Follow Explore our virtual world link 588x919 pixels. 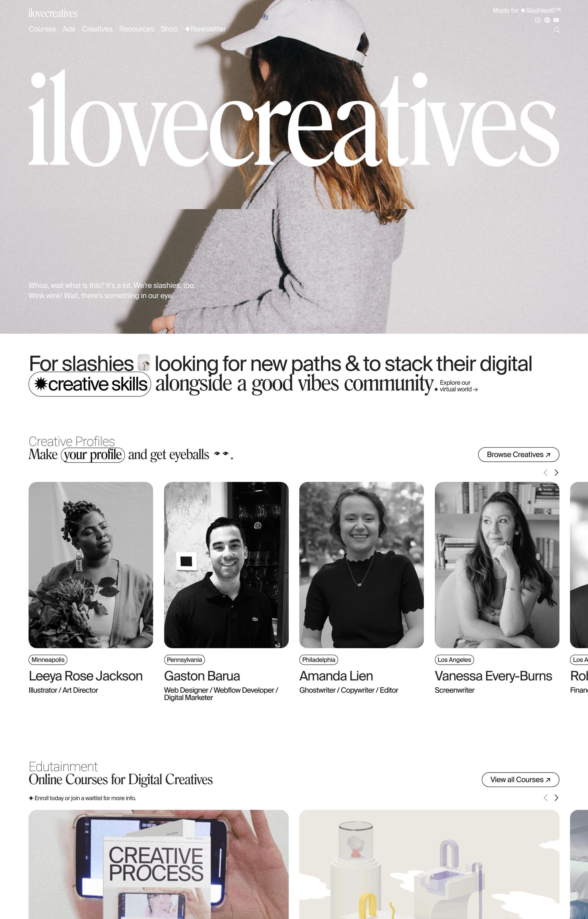458,386
